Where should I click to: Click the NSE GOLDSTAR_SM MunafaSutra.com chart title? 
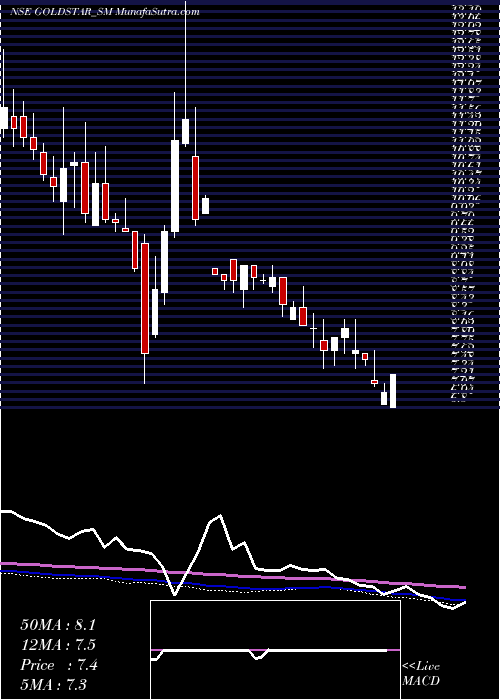(x=104, y=12)
